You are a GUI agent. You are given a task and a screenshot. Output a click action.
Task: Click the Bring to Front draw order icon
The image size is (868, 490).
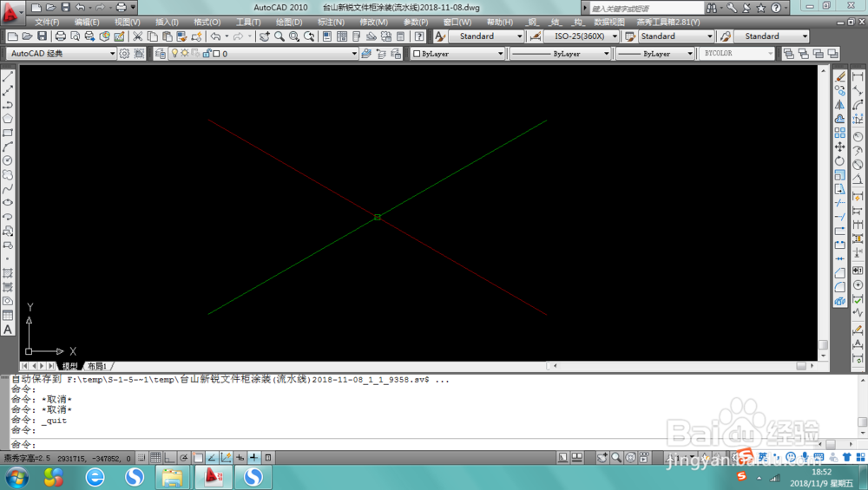(789, 54)
